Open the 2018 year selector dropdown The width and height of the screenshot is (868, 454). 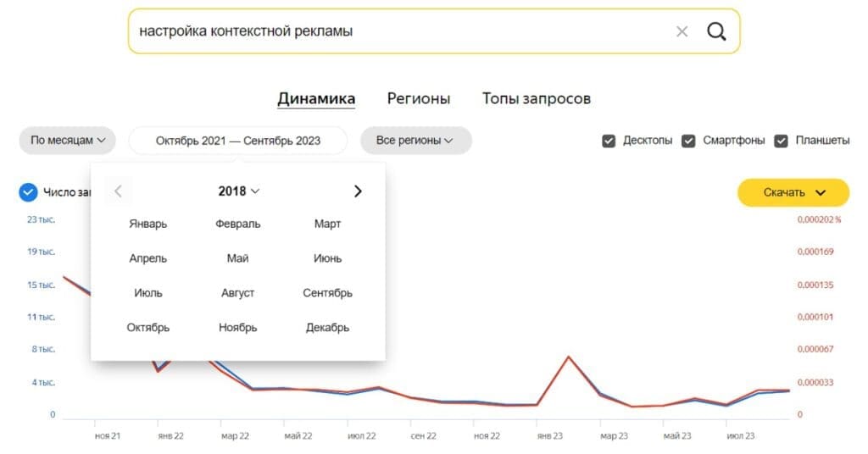[238, 191]
